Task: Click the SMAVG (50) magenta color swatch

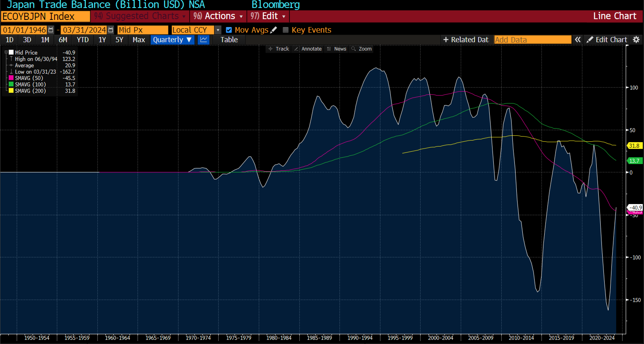Action: 11,78
